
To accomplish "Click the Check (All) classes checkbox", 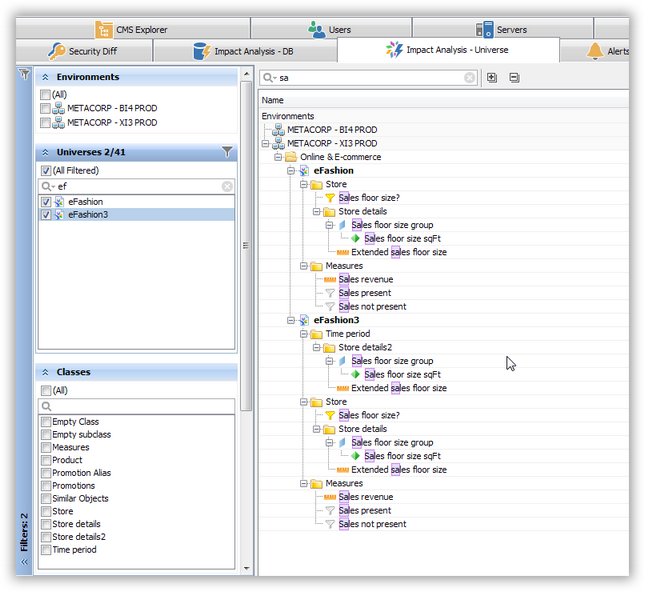I will (46, 390).
